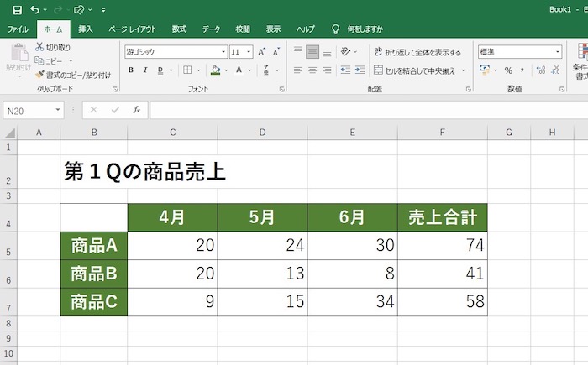This screenshot has width=588, height=365.
Task: Toggle bold formatting
Action: pyautogui.click(x=131, y=70)
